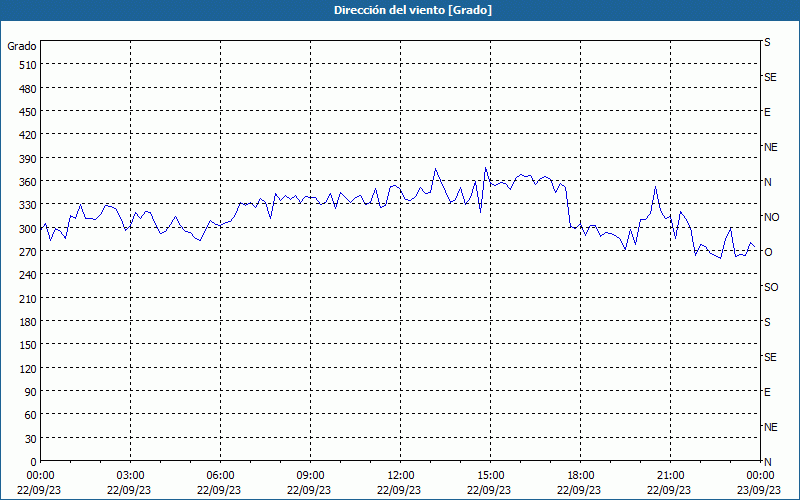Image resolution: width=800 pixels, height=500 pixels.
Task: Select the "0" value at the left axis origin
Action: [34, 462]
